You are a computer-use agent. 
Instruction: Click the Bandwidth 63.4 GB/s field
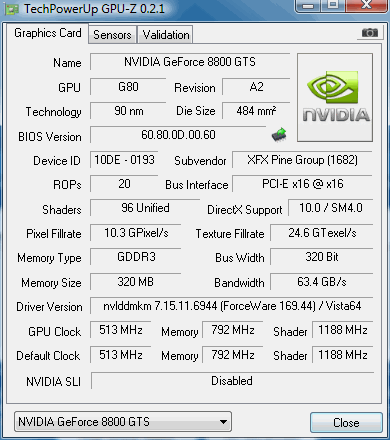click(x=322, y=282)
